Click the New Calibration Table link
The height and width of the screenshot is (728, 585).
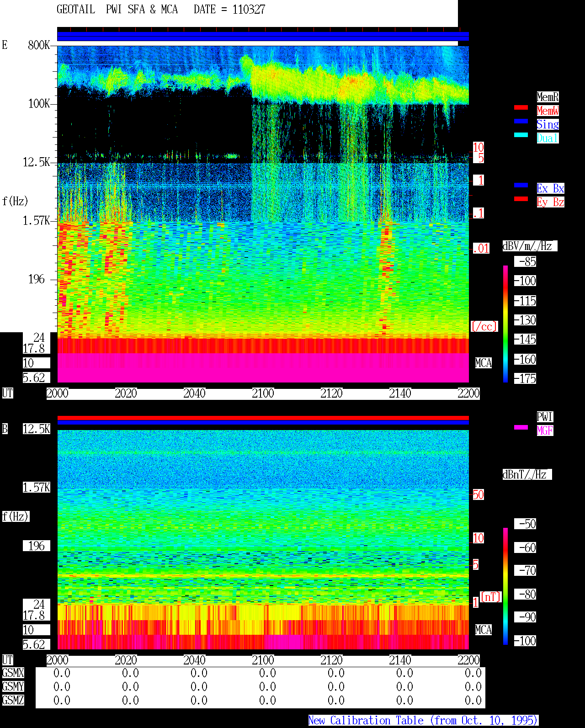tap(423, 721)
